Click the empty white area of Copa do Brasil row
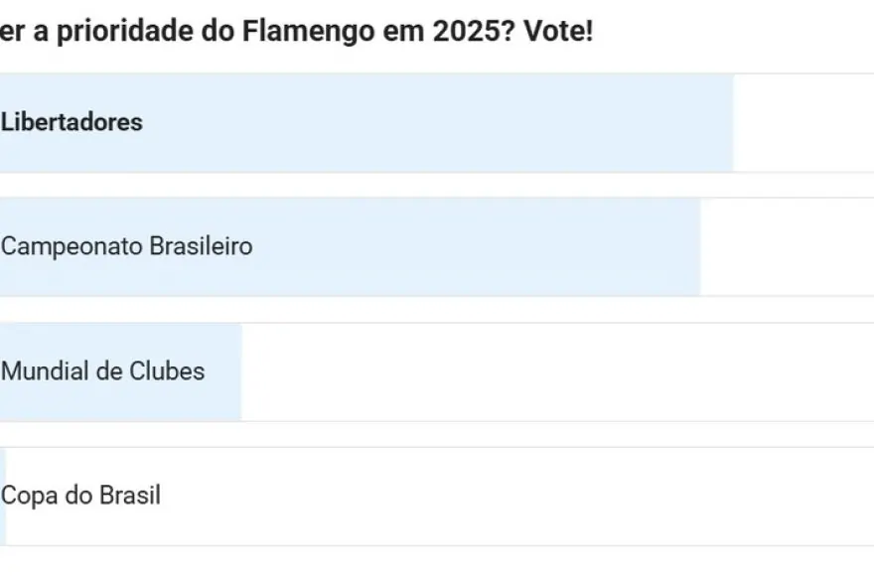Screen dimensions: 874x588 pos(516,496)
